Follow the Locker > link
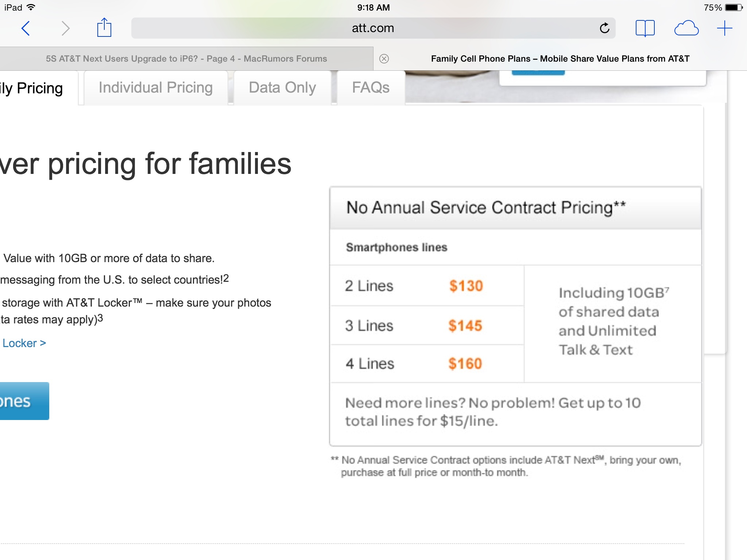 (x=24, y=343)
